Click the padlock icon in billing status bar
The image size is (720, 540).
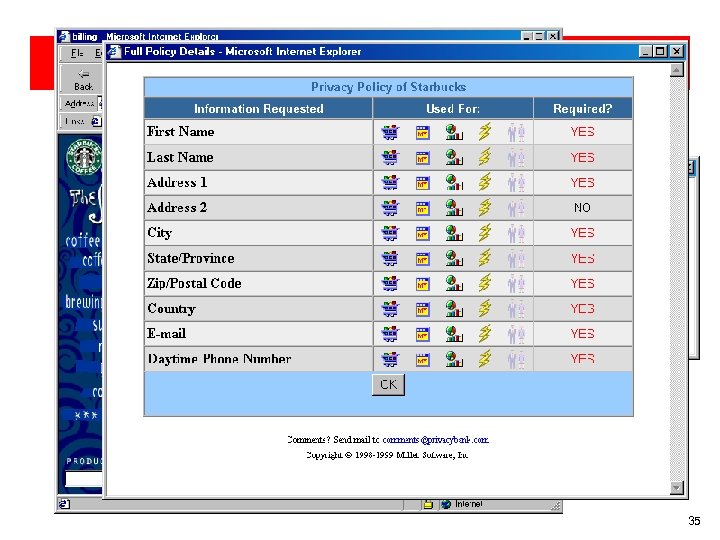pyautogui.click(x=428, y=505)
